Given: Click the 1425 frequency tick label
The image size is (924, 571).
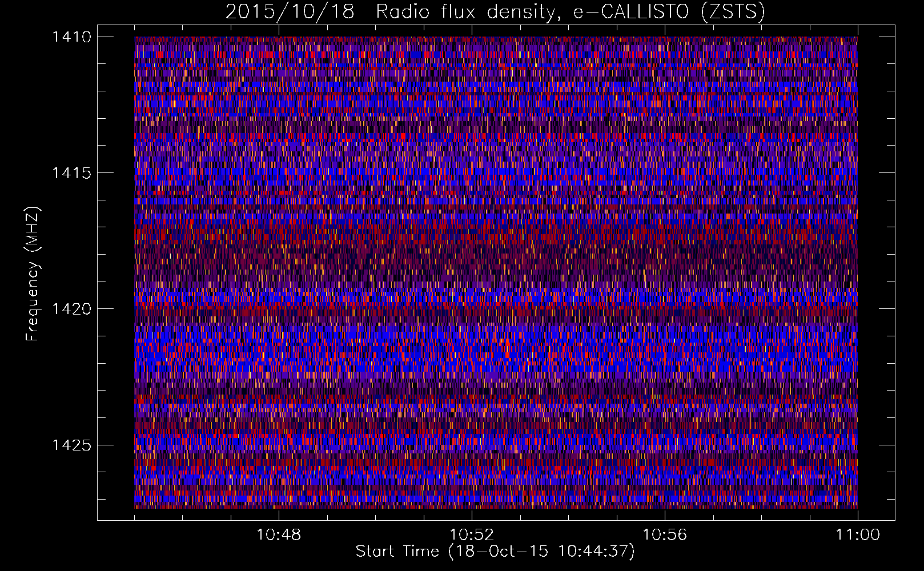Looking at the screenshot, I should point(71,445).
